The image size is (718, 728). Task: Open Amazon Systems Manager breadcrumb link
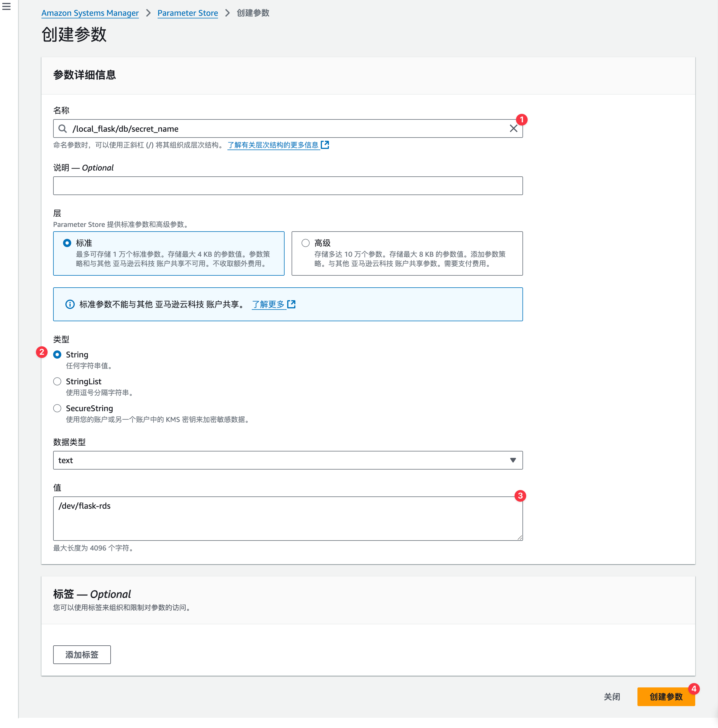(x=90, y=13)
